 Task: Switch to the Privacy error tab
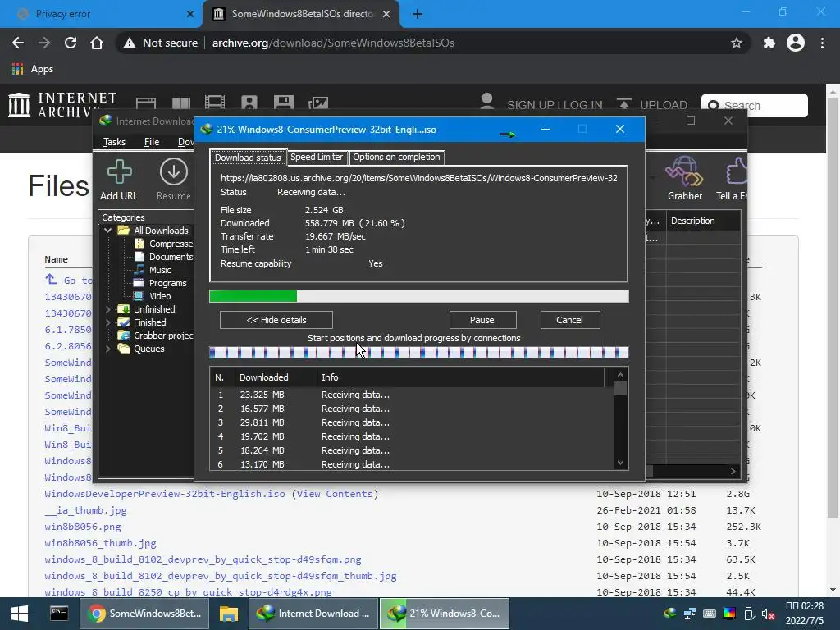pos(101,14)
